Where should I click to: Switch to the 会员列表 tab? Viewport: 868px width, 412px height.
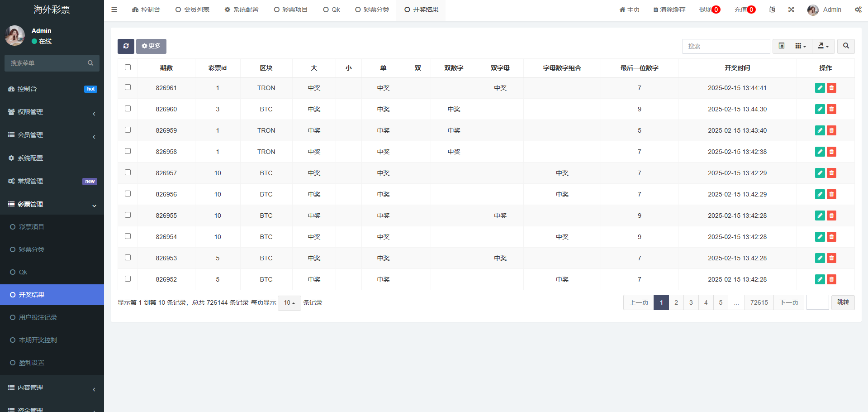tap(192, 10)
